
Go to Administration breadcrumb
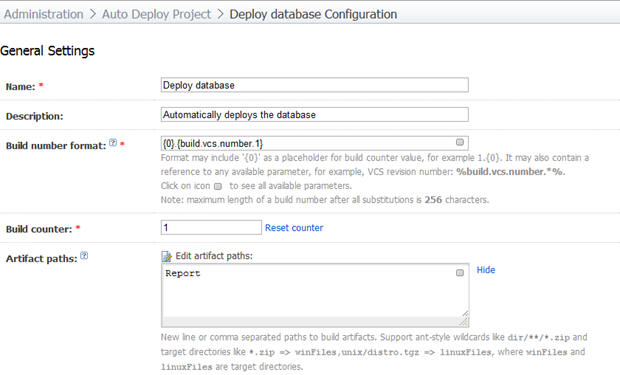click(43, 14)
